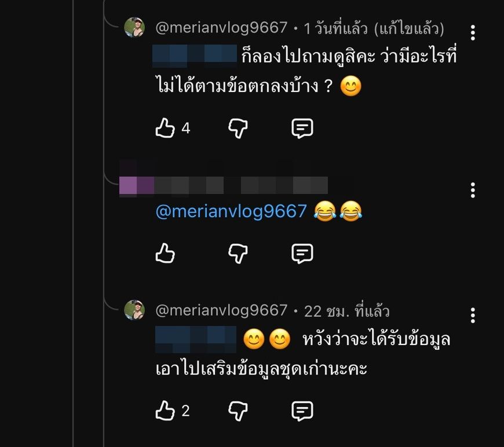Screen dimensions: 504x447
Task: Dislike the first merianvlog9667 comment
Action: pos(238,128)
